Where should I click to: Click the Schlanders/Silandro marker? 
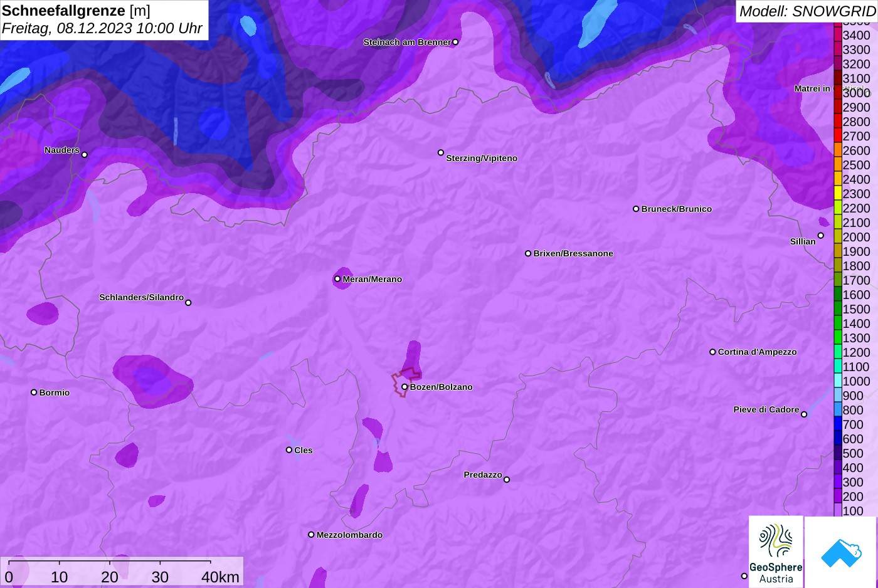tap(188, 303)
